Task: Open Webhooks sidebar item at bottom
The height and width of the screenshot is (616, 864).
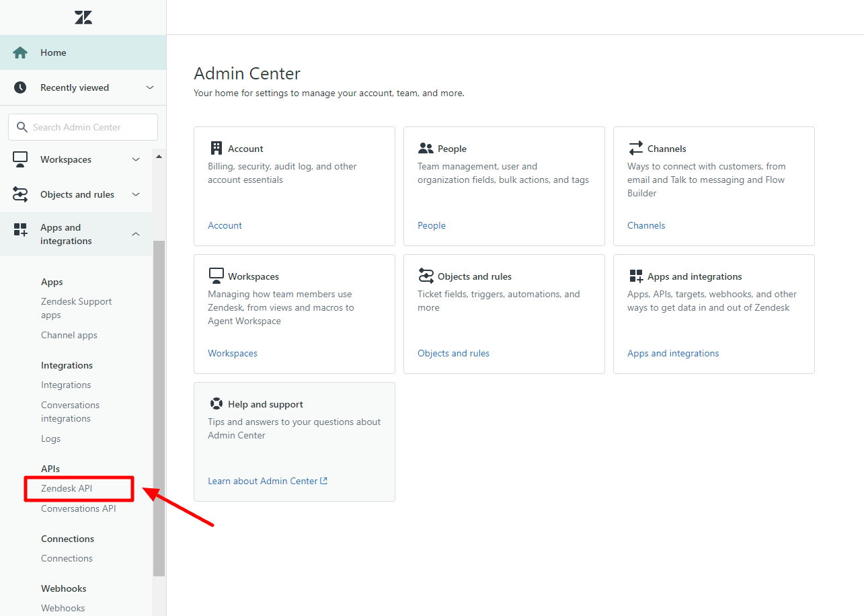Action: coord(63,608)
